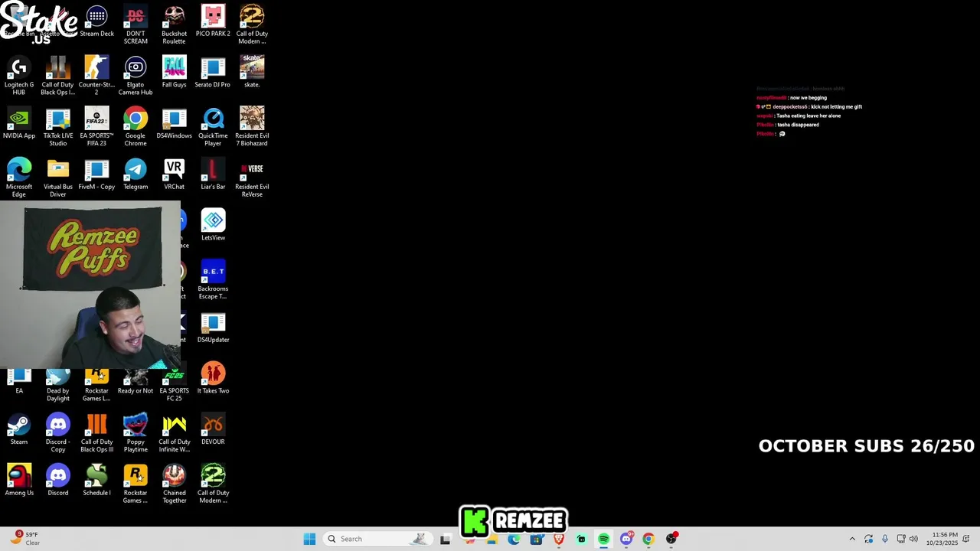Open Discord from the taskbar

click(626, 539)
